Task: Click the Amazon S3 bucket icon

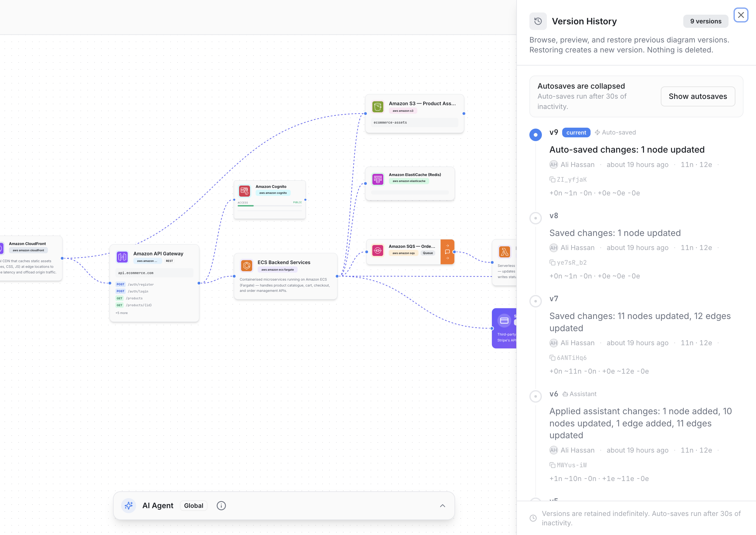Action: (377, 107)
